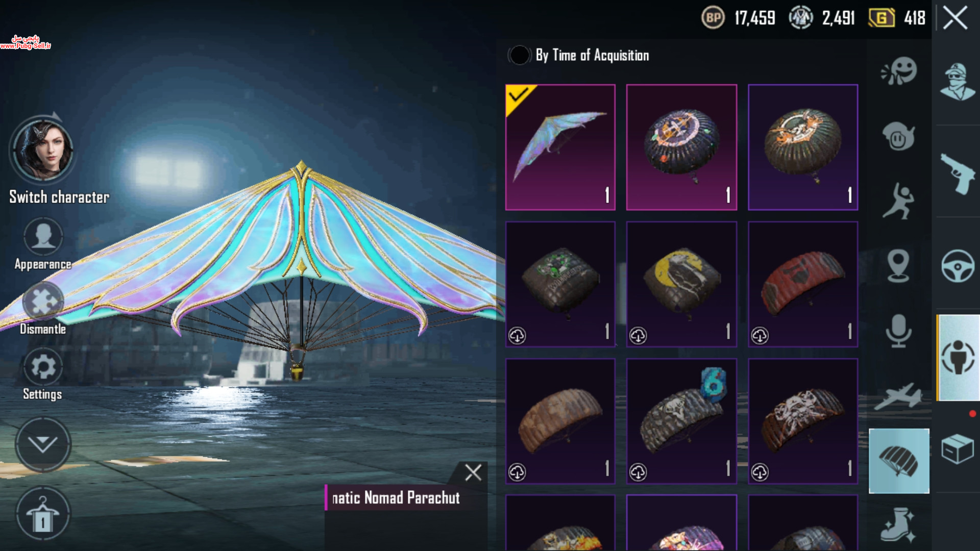Download the yellow moon parachute skin
Screen dimensions: 980x551
tap(638, 335)
